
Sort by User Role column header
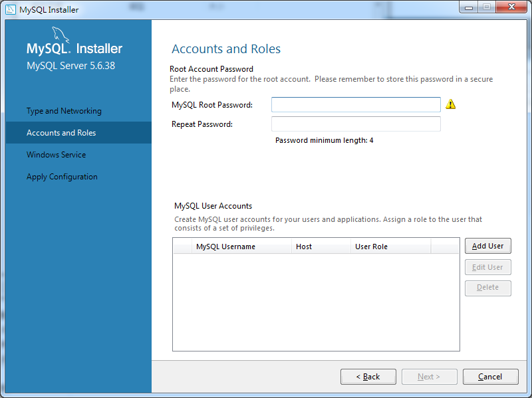(391, 247)
